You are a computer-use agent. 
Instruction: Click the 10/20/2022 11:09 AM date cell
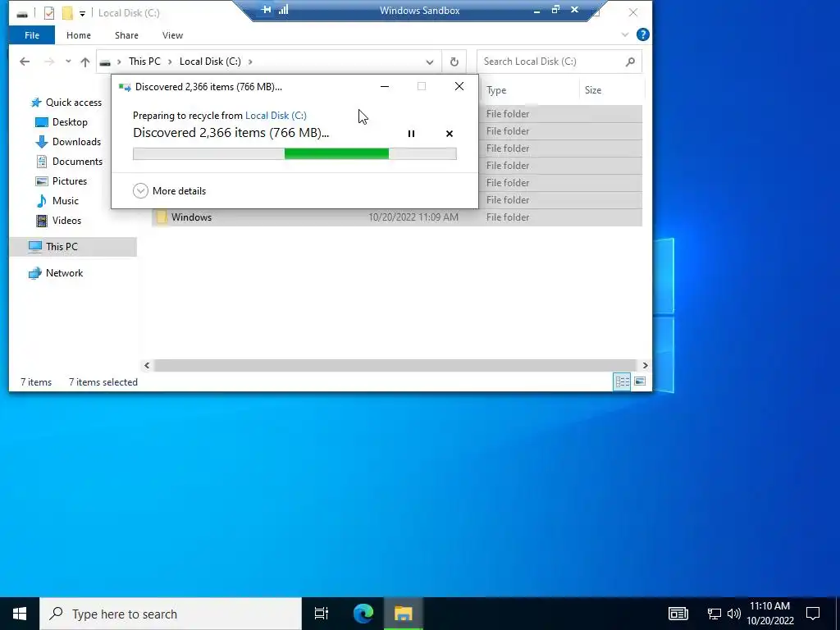coord(413,217)
